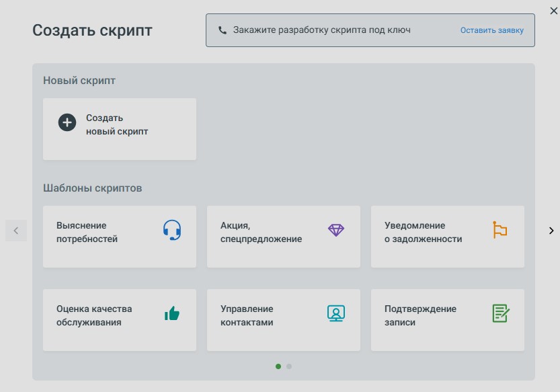Screen dimensions: 560x392
Task: Select the headphones icon on Выяснение потребностей
Action: point(173,229)
